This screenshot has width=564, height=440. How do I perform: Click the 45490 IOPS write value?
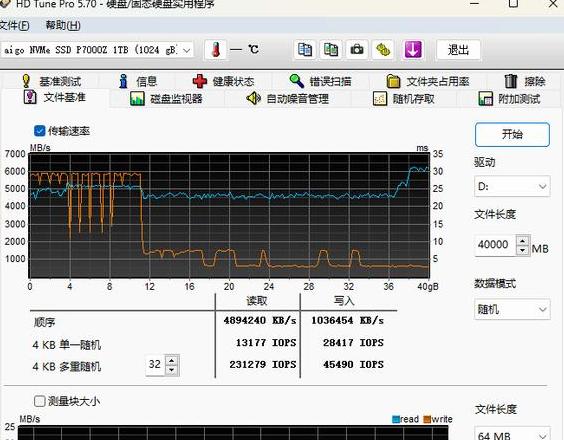pyautogui.click(x=353, y=364)
